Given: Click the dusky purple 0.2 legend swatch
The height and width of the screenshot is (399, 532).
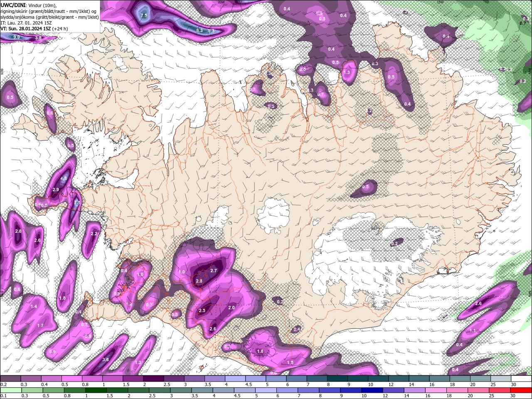Looking at the screenshot, I should pos(10,379).
